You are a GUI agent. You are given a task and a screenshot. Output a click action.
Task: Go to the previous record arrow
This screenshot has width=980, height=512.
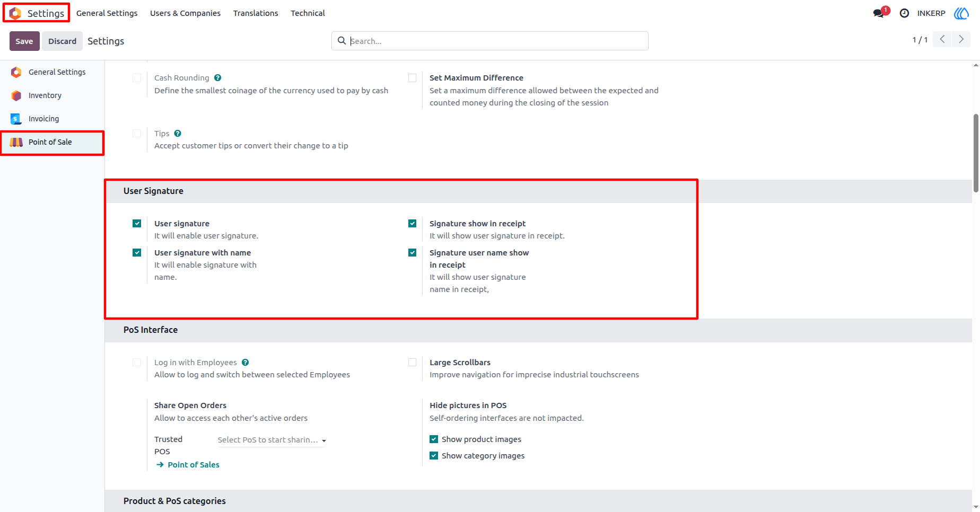[942, 39]
